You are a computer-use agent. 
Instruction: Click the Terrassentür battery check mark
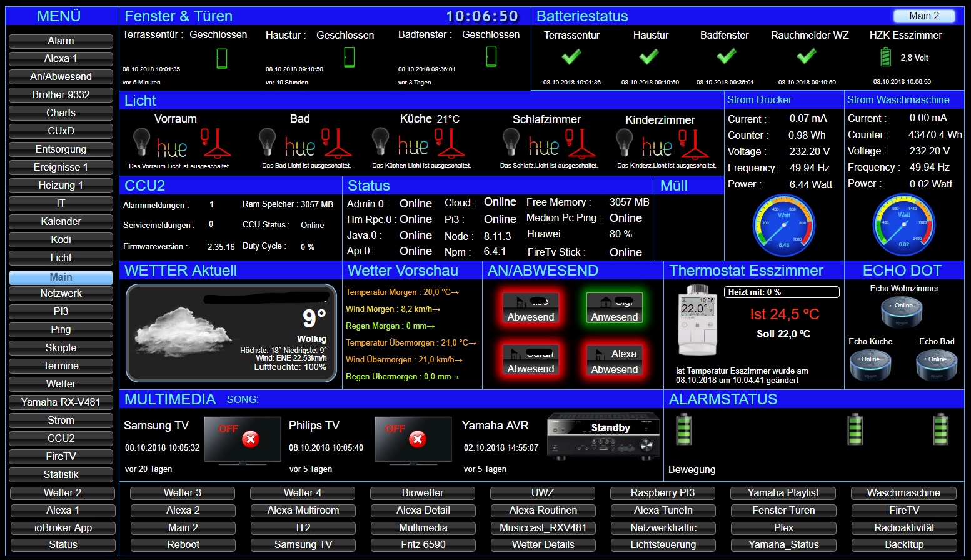[571, 57]
